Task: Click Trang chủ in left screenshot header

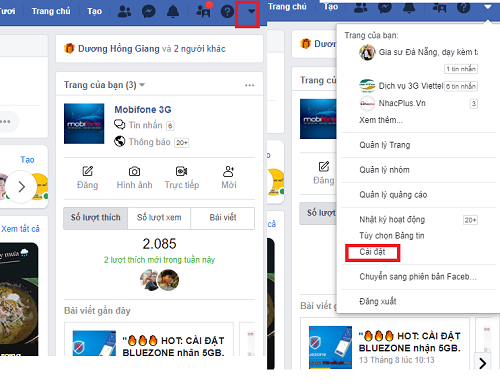Action: (51, 11)
